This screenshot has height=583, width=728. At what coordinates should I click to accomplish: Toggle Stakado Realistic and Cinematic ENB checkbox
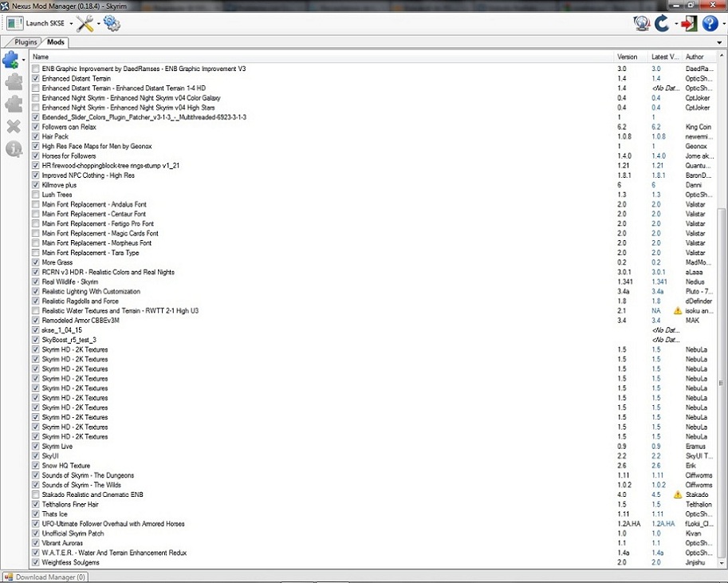[x=36, y=494]
